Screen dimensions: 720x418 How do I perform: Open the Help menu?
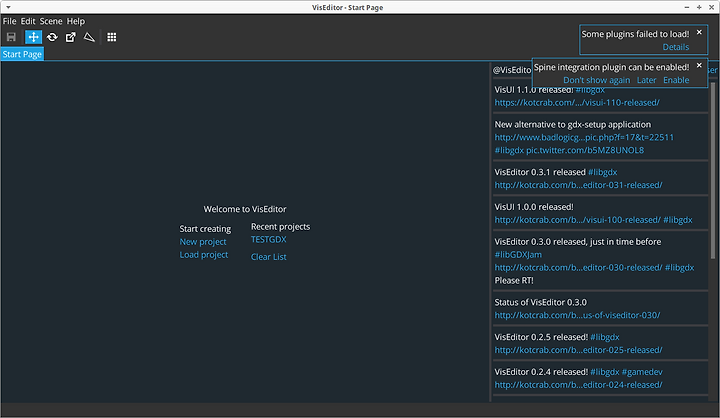tap(76, 21)
